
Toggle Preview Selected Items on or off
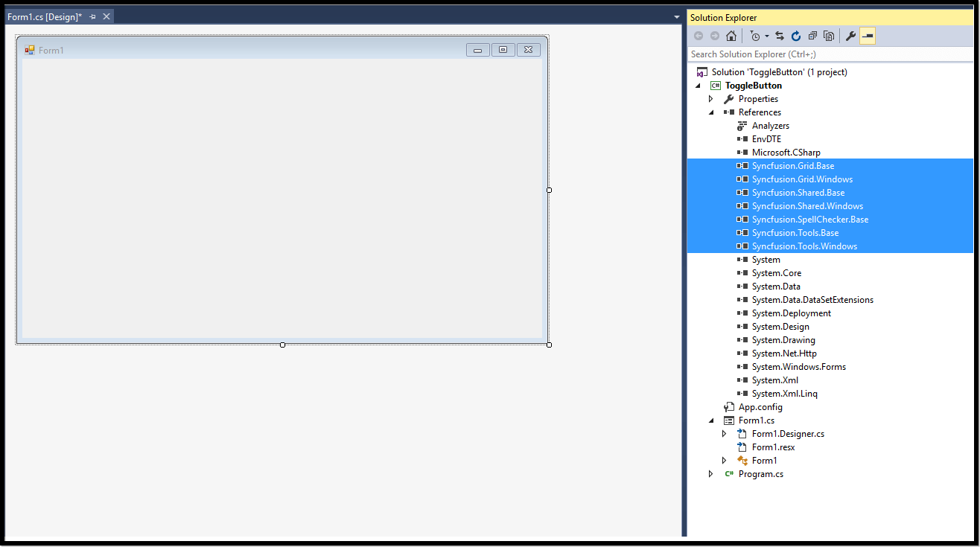(x=867, y=35)
